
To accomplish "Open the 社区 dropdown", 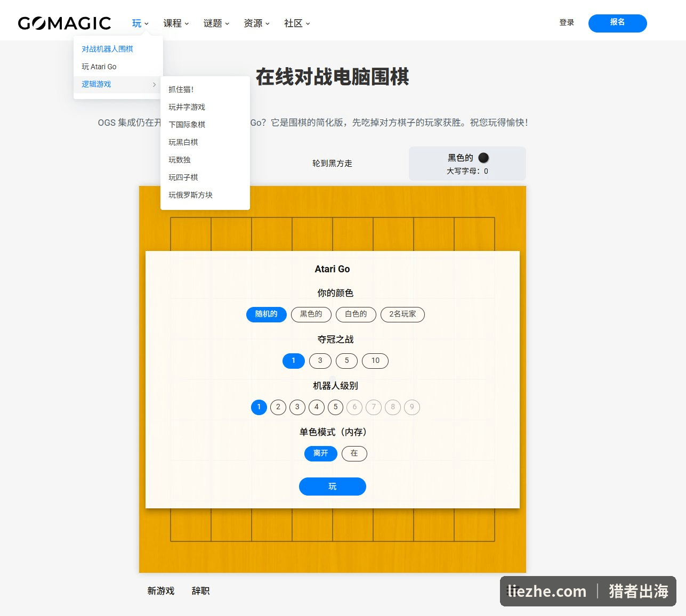I will click(x=297, y=23).
